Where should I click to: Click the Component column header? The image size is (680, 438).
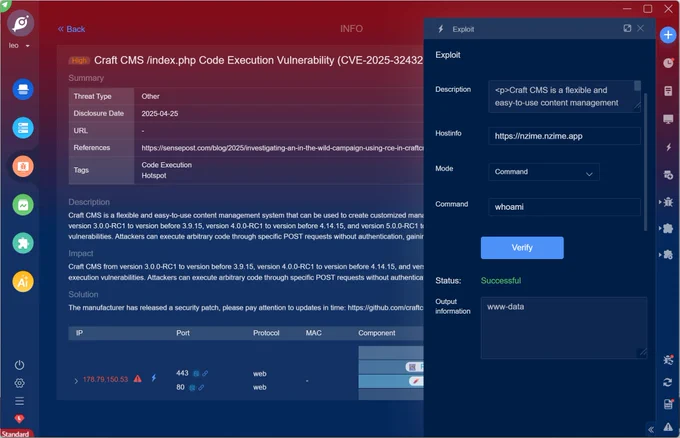click(376, 333)
